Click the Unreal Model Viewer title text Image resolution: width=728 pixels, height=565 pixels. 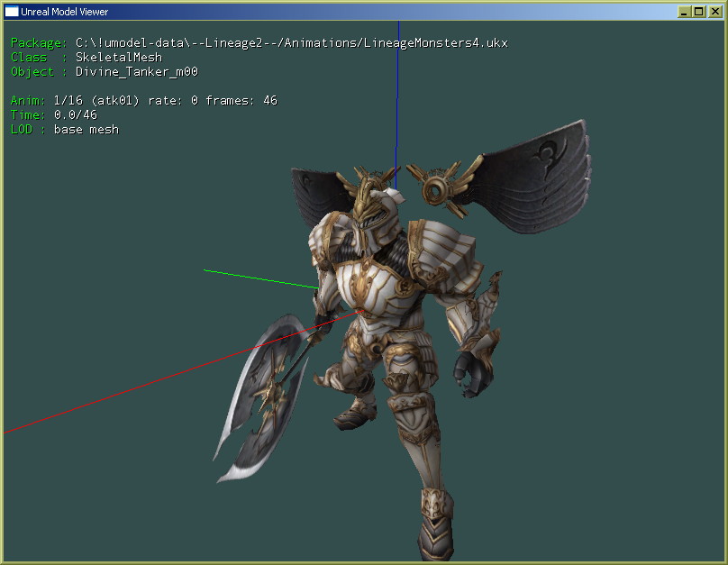pyautogui.click(x=65, y=12)
